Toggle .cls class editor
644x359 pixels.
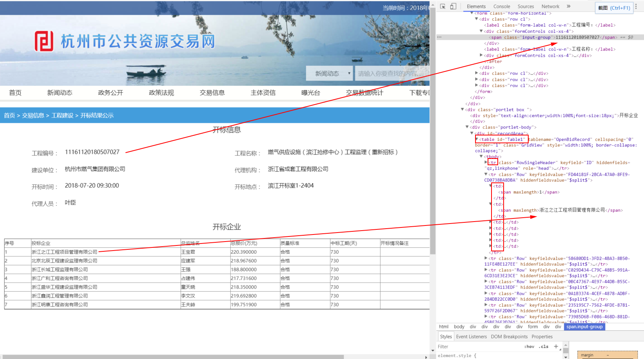(544, 346)
